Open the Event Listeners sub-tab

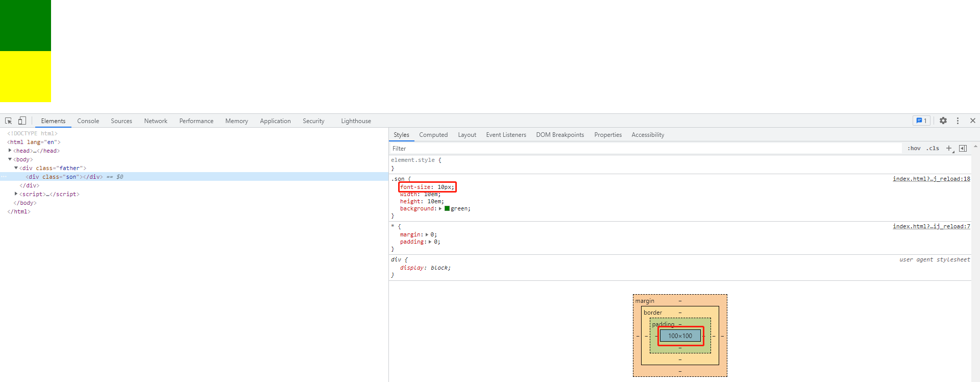click(506, 135)
